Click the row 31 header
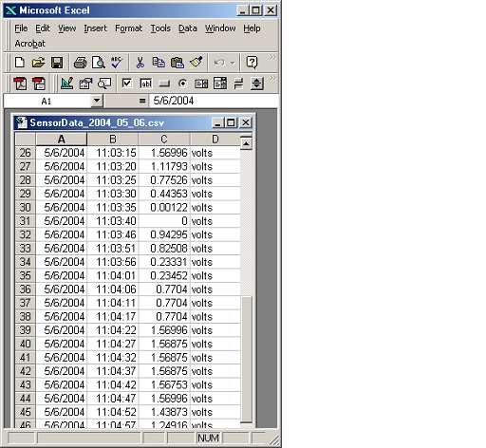Viewport: 486px width, 448px height. [x=25, y=221]
